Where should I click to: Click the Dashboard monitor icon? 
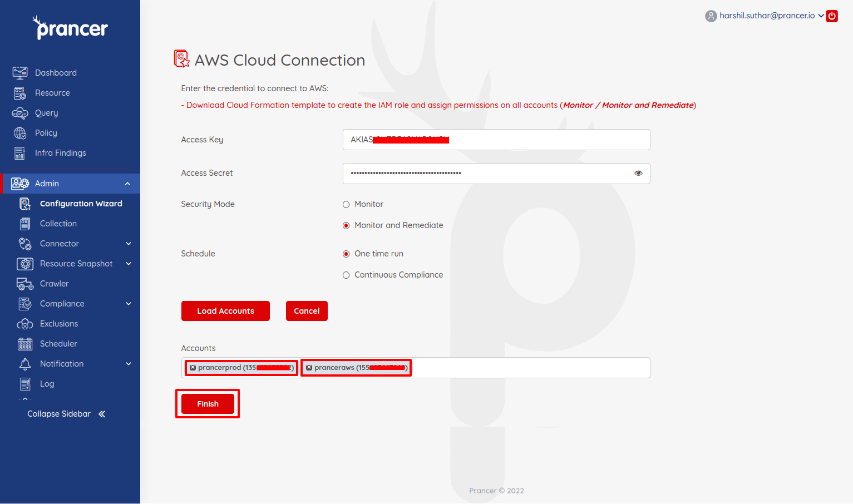tap(20, 73)
